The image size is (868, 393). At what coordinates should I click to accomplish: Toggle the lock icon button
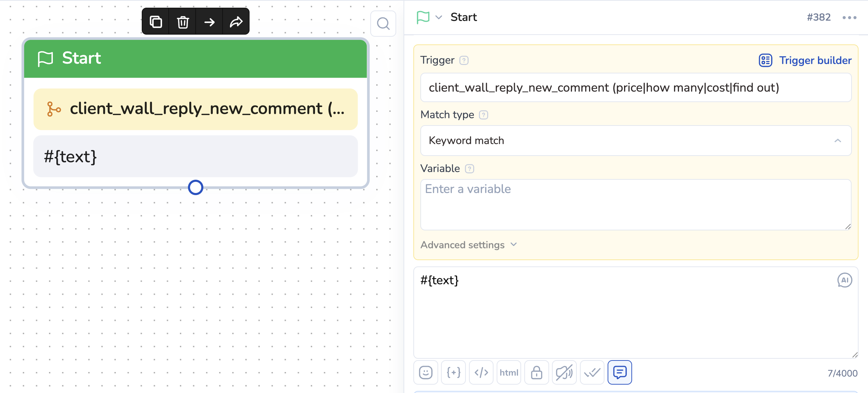pos(537,373)
